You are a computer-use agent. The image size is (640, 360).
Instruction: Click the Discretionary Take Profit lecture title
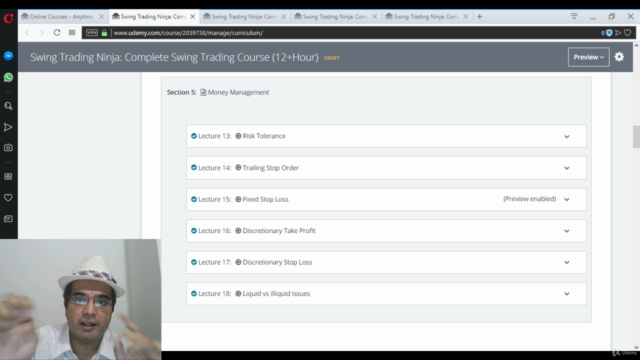point(279,231)
